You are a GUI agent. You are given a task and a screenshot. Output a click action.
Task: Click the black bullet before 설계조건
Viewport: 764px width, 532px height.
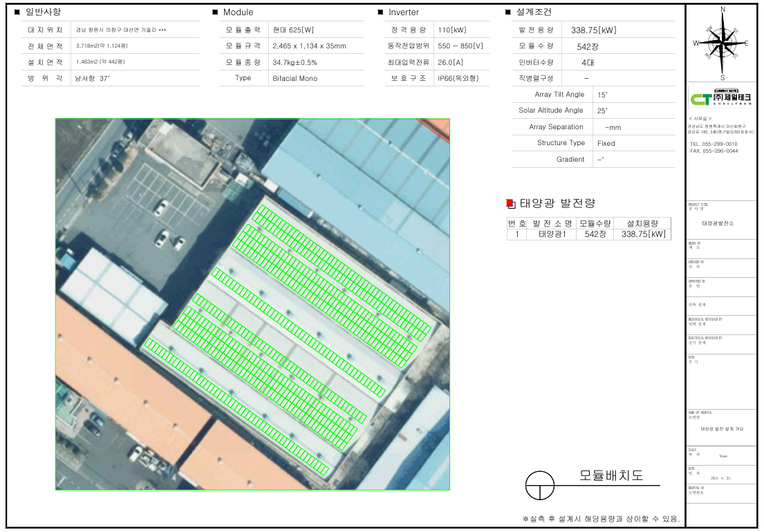tap(508, 12)
